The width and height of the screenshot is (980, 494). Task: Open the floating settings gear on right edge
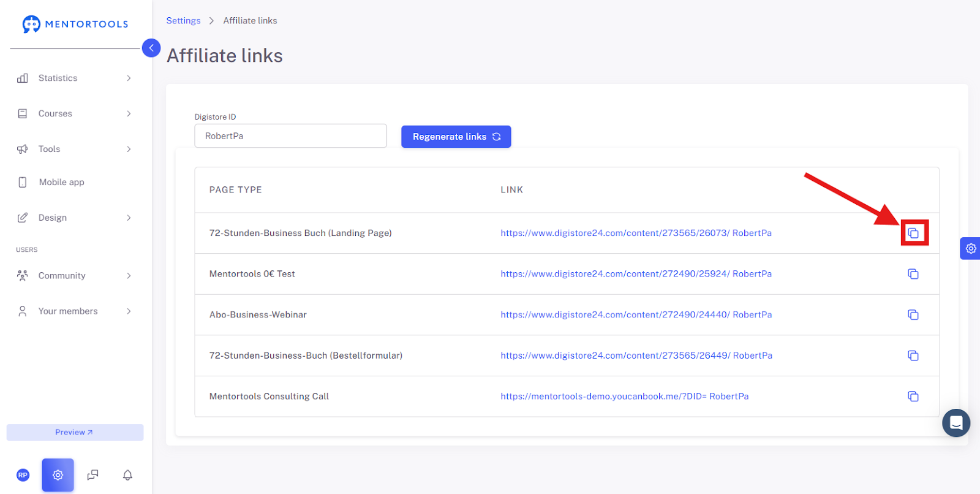click(971, 248)
